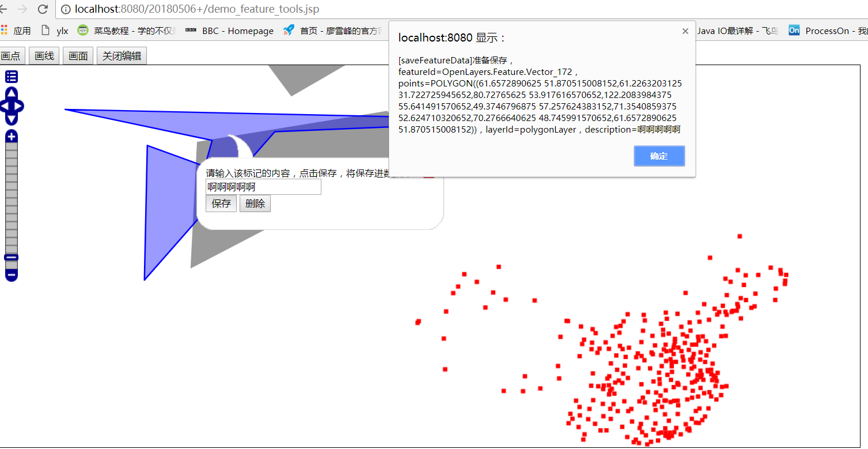Image resolution: width=868 pixels, height=449 pixels.
Task: Reload the page via browser refresh icon
Action: (43, 9)
